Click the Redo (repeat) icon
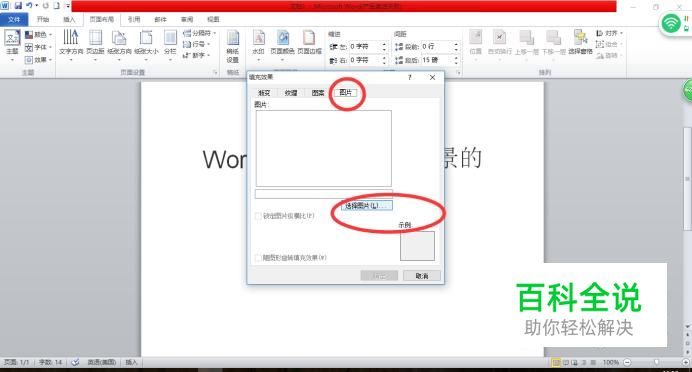 coord(45,6)
